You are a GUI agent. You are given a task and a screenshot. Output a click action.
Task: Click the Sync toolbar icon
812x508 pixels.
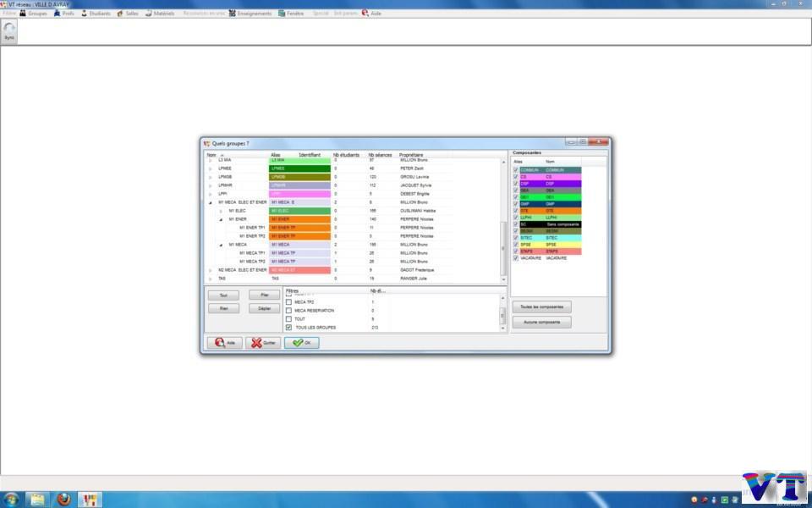coord(9,30)
